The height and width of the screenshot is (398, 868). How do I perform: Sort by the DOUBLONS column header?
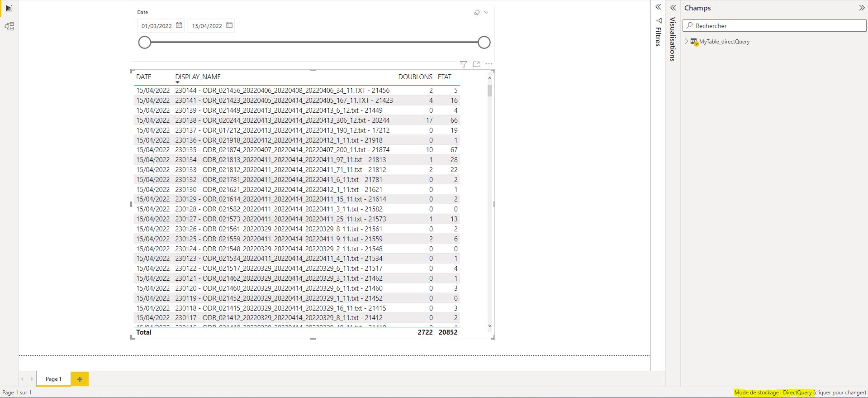415,77
